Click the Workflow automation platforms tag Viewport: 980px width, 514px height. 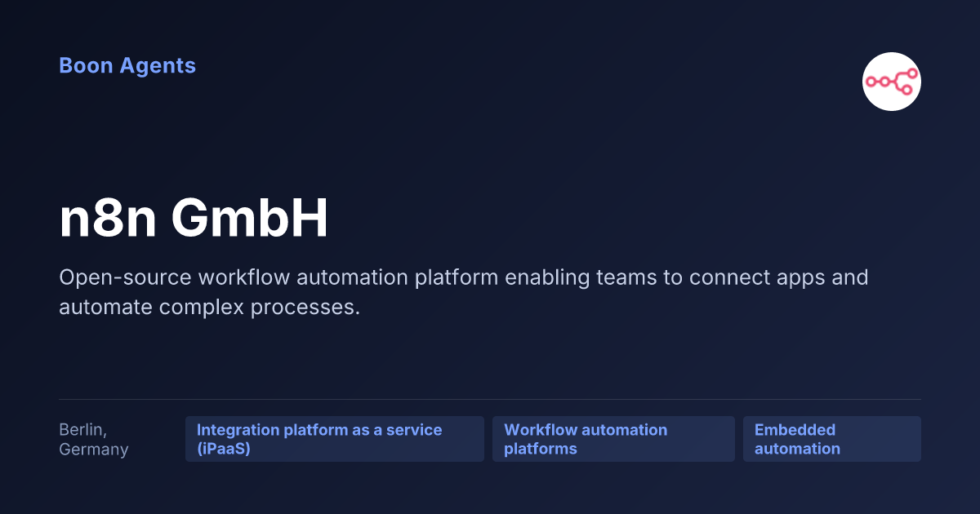(613, 439)
